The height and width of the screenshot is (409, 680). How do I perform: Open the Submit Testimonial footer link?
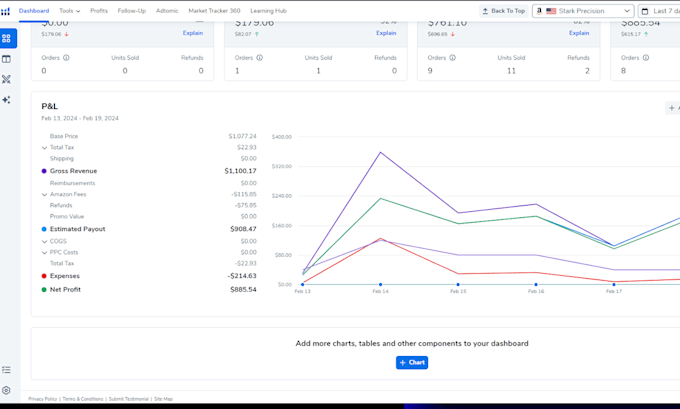128,399
